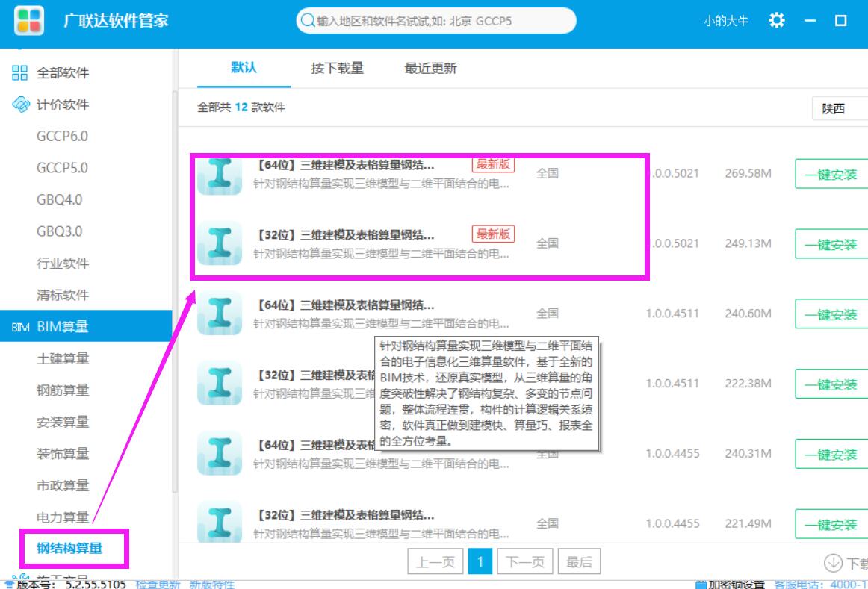Click icon of 32位 version 1.0.0.5021 software
This screenshot has width=868, height=589.
click(x=219, y=243)
